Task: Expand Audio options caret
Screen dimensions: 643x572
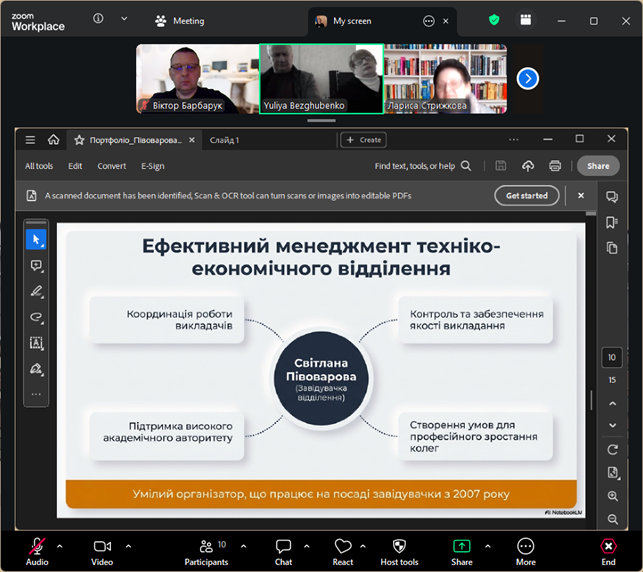Action: pyautogui.click(x=59, y=546)
